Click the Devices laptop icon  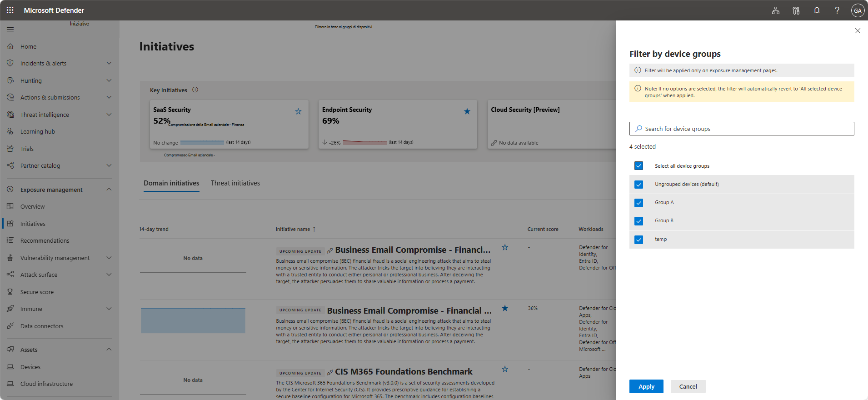pos(10,367)
